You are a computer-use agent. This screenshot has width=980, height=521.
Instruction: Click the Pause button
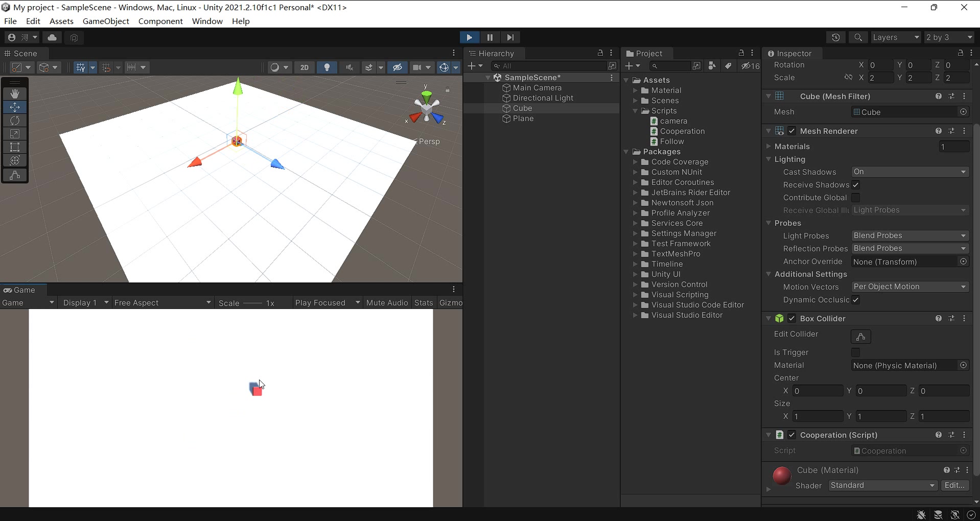(489, 37)
